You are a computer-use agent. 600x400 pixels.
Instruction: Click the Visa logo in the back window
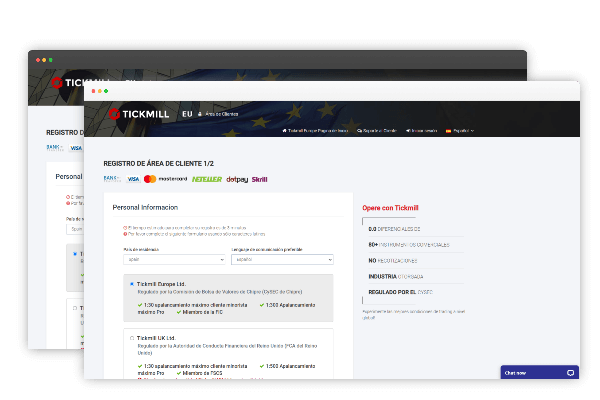(76, 148)
